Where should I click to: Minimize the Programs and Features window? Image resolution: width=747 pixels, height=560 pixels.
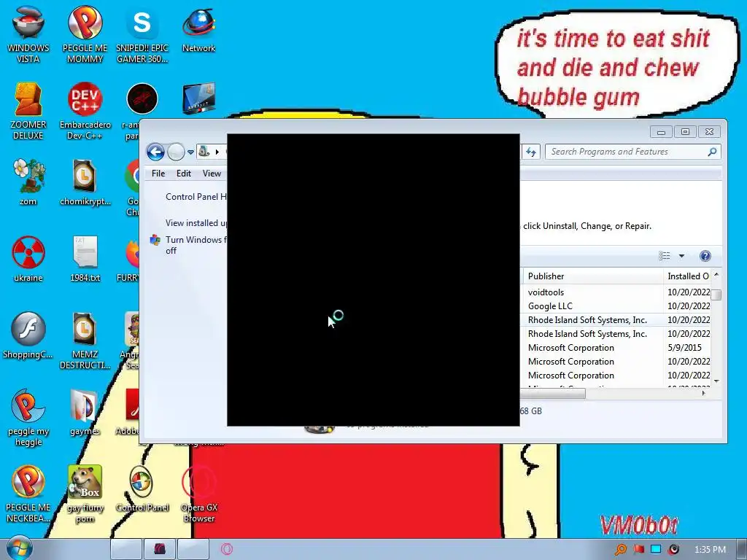[661, 132]
